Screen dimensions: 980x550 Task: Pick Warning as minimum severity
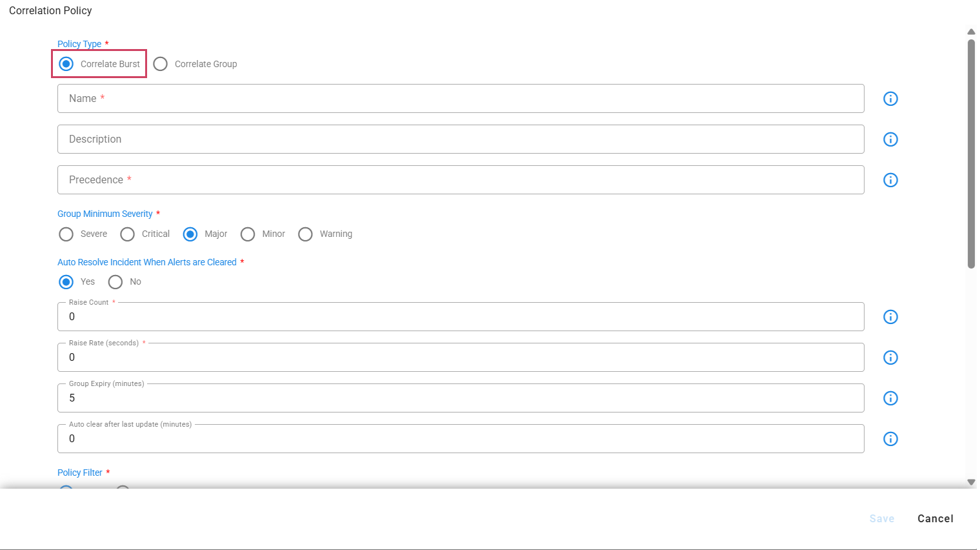pyautogui.click(x=306, y=234)
